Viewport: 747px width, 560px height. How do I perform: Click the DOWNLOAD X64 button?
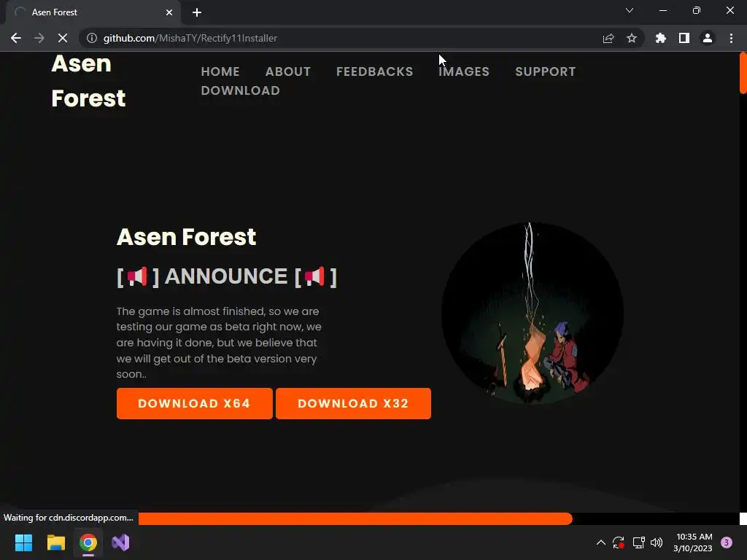coord(194,403)
